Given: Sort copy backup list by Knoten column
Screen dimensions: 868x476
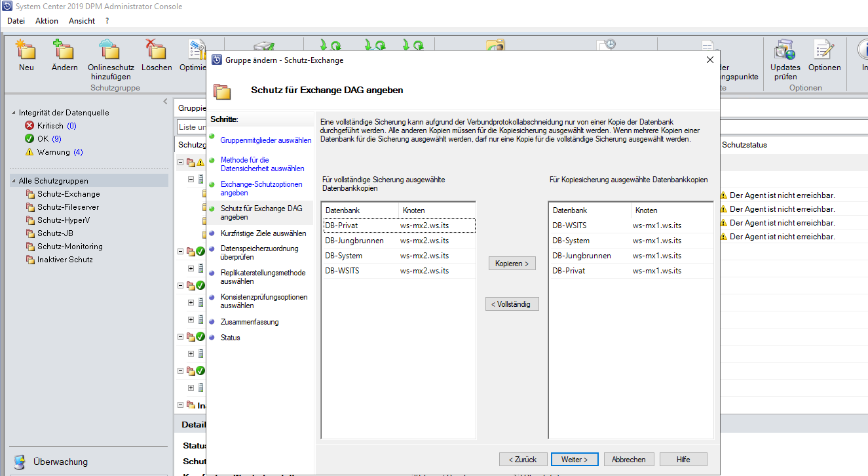Looking at the screenshot, I should click(672, 210).
